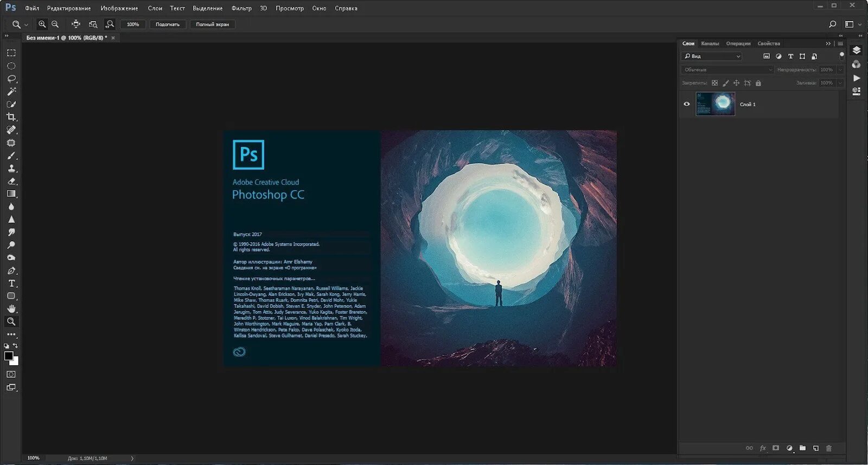Screen dimensions: 868x465
Task: Create a new layer
Action: [x=815, y=448]
